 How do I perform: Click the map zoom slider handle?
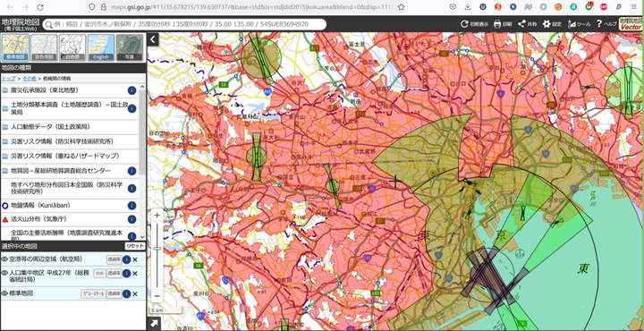pos(157,249)
